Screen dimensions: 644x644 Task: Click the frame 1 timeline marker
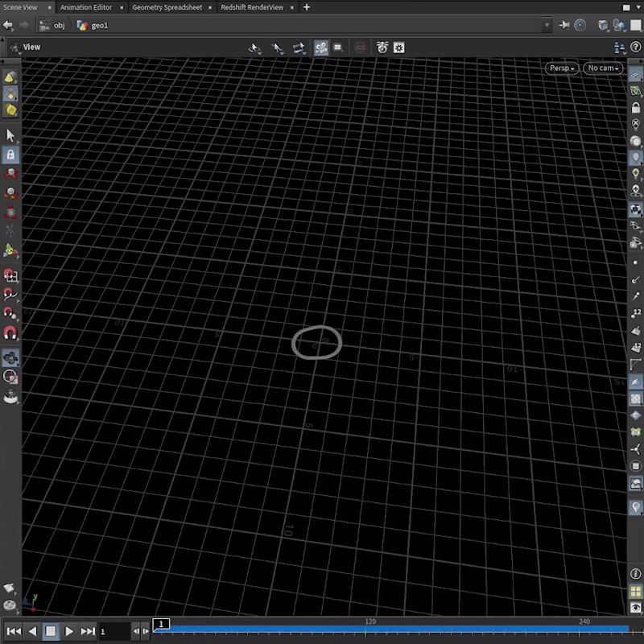coord(161,624)
